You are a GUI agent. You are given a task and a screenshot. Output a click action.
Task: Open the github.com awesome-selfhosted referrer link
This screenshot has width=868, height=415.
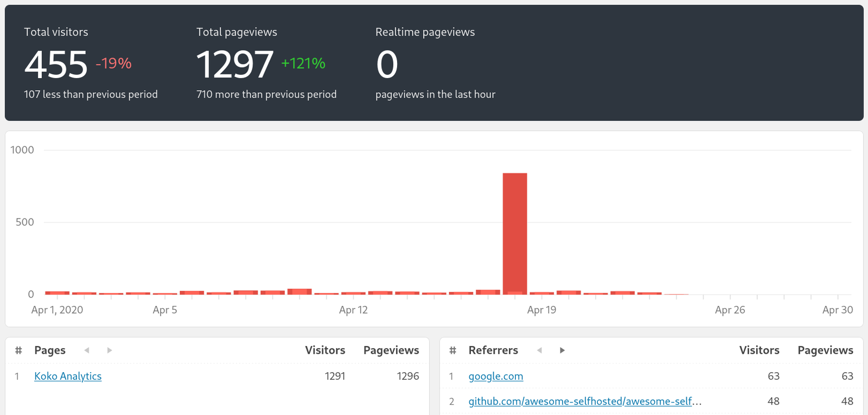click(585, 401)
